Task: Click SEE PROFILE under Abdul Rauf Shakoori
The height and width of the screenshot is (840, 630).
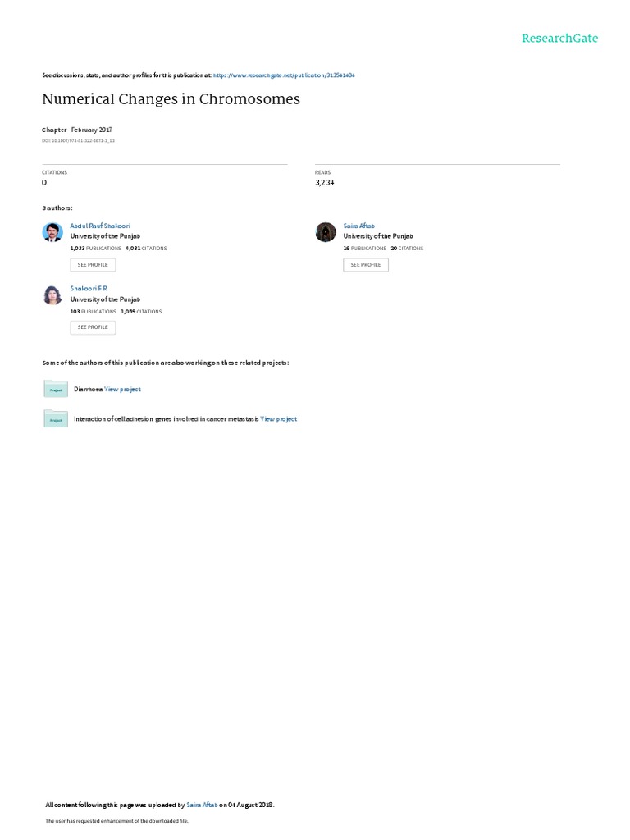Action: click(93, 265)
